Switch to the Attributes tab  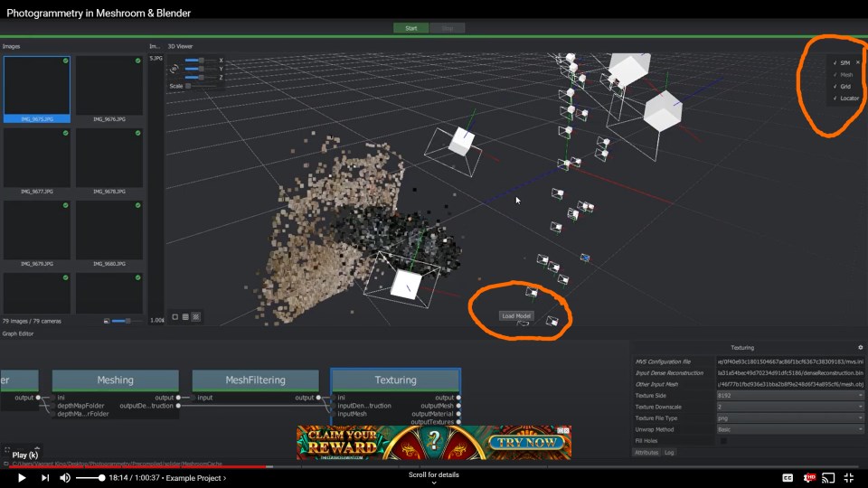(x=646, y=453)
